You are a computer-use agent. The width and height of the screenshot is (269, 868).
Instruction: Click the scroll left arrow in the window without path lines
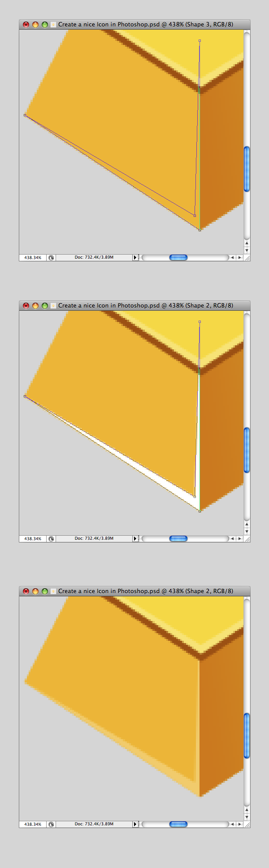tap(232, 824)
